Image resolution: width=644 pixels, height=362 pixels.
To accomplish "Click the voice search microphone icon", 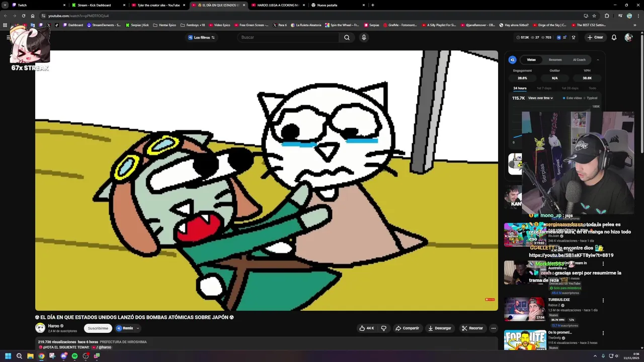I will 364,37.
